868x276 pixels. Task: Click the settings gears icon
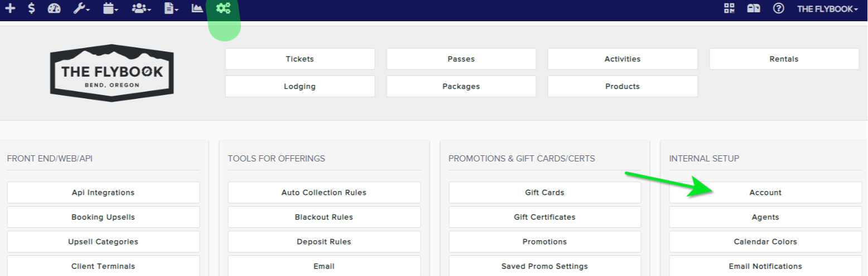click(x=224, y=8)
